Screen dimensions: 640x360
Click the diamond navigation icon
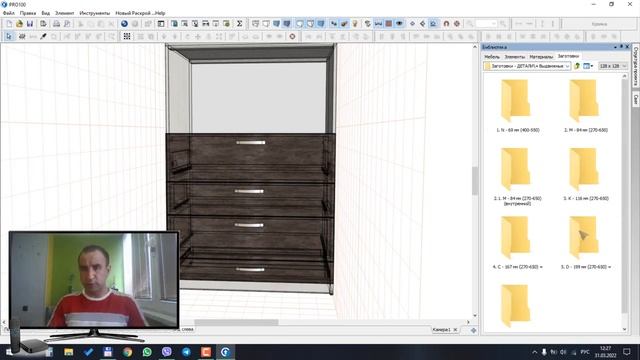[412, 24]
